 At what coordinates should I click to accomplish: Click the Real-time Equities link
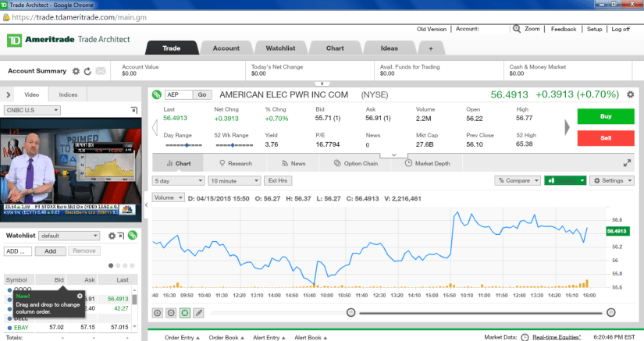[x=557, y=337]
